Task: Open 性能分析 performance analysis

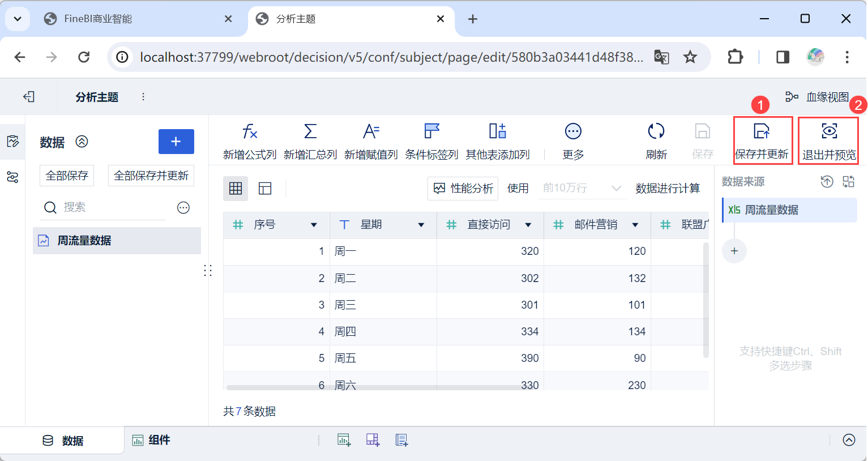Action: point(463,189)
